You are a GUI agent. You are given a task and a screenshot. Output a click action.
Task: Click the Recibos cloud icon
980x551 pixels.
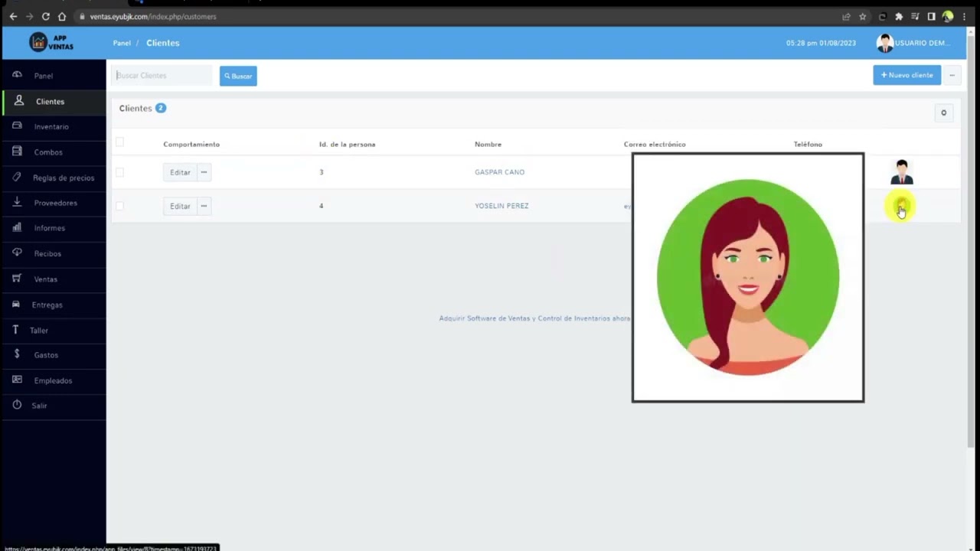pyautogui.click(x=17, y=253)
